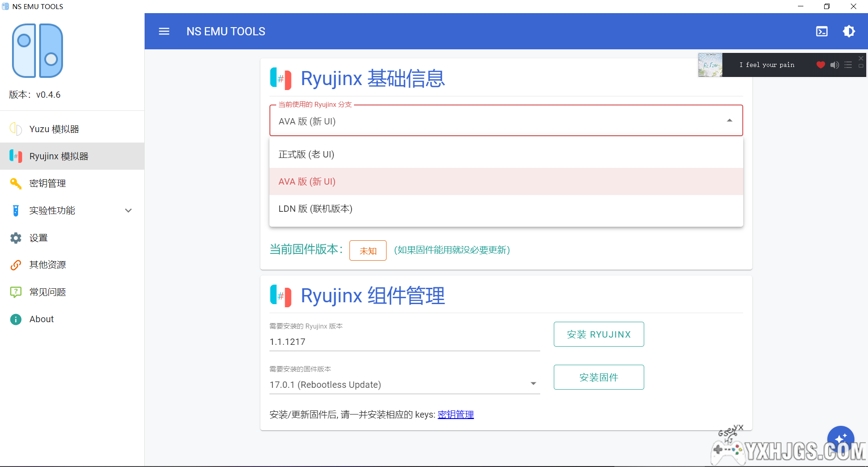This screenshot has width=868, height=467.
Task: Choose LDN 版 (联机版本) option
Action: click(316, 209)
